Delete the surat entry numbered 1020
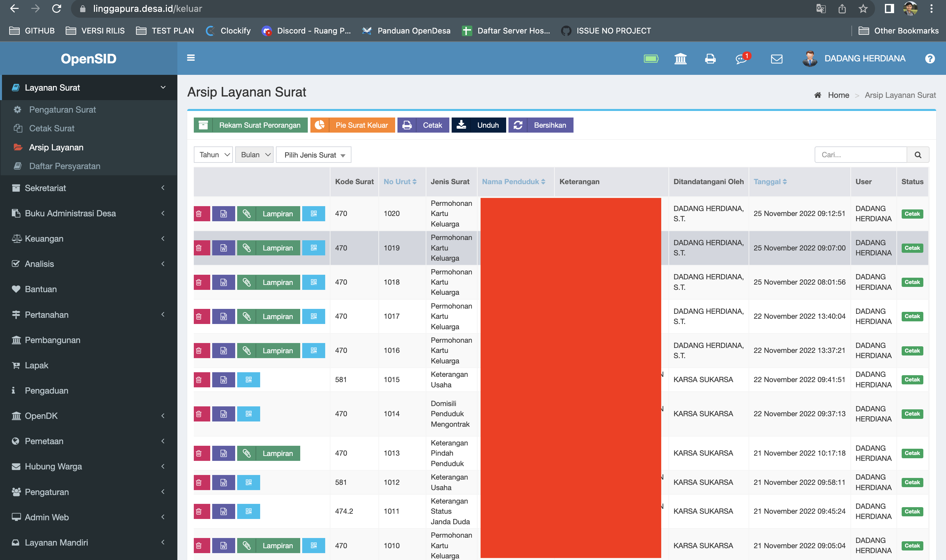Viewport: 946px width, 560px height. [x=202, y=214]
